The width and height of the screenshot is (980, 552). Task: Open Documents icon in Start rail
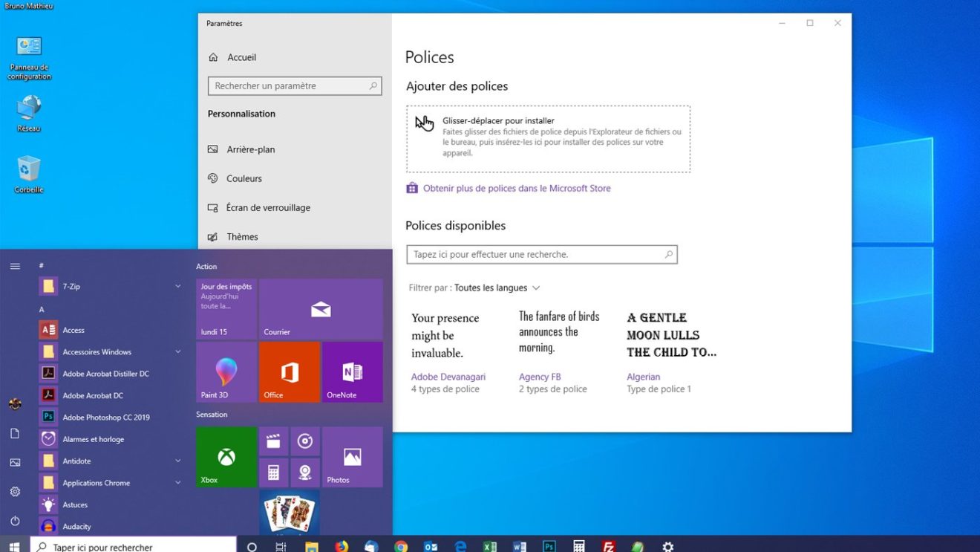[x=15, y=433]
